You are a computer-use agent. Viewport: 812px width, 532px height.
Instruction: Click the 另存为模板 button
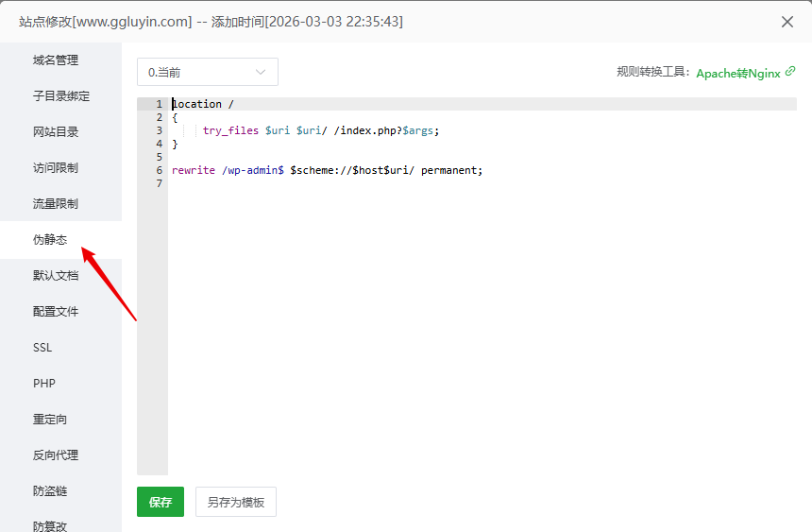(236, 502)
